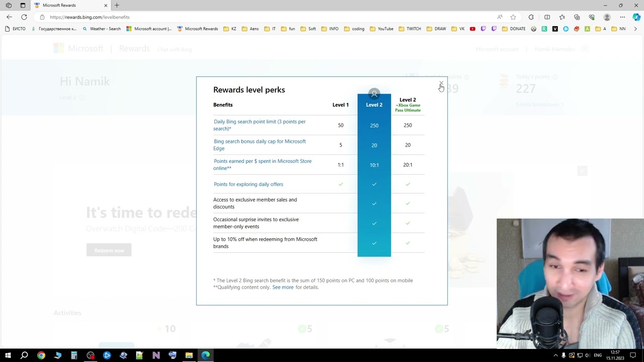This screenshot has width=644, height=362.
Task: Select the Level 2 profile avatar icon
Action: 374,94
